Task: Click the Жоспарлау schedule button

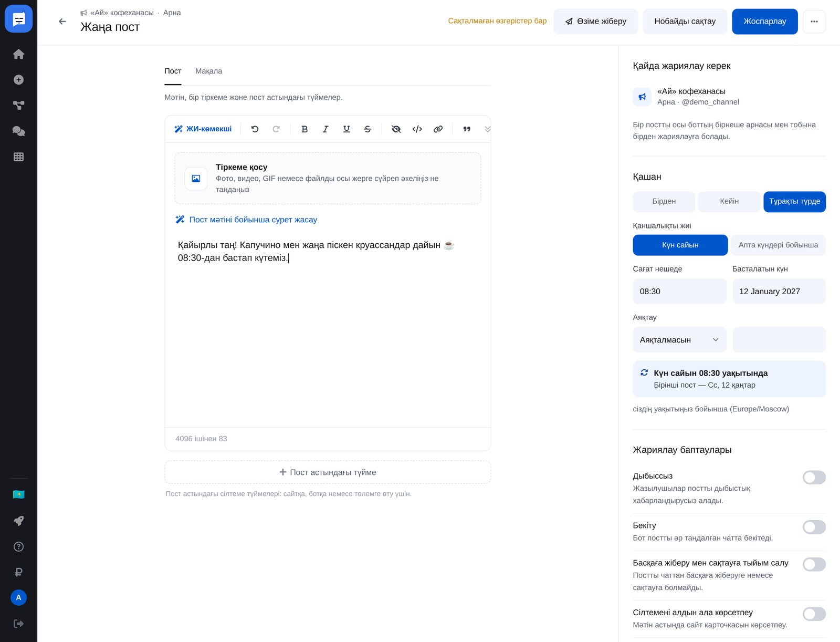Action: 764,22
